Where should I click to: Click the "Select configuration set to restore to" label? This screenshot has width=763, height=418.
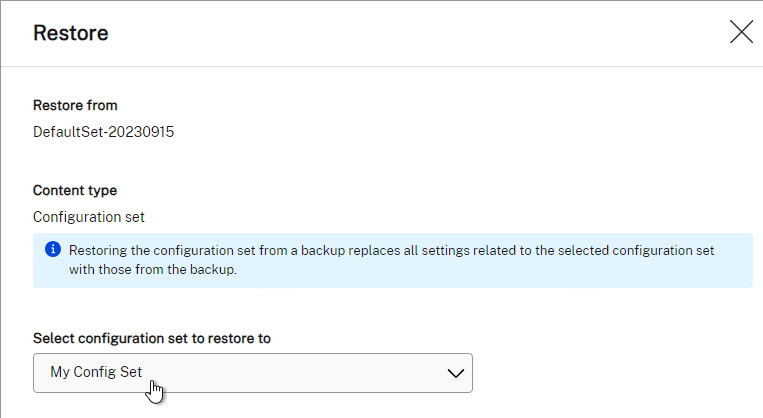152,338
